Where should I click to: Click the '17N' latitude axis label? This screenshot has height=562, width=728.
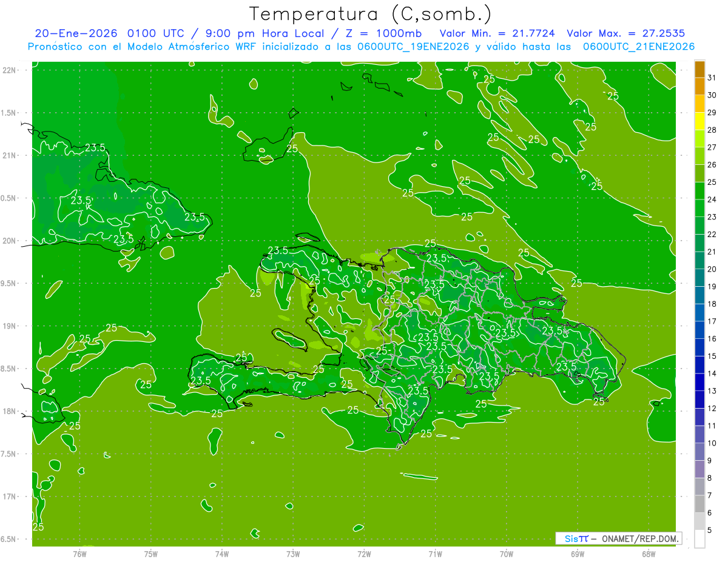point(9,497)
